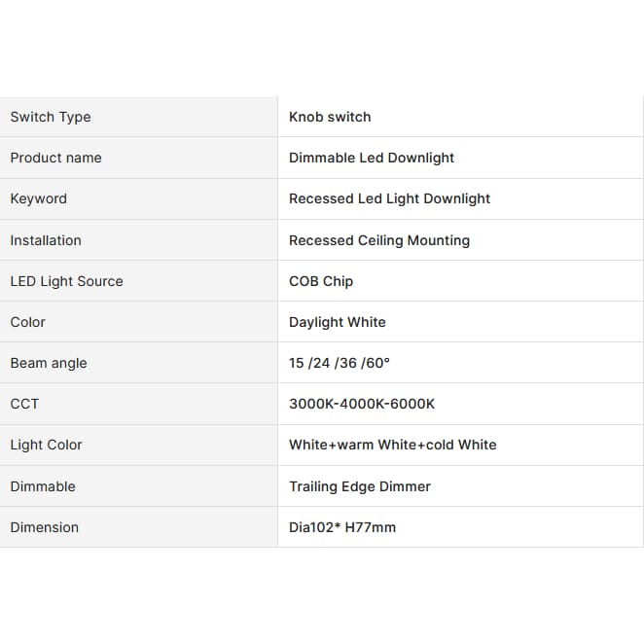Select the Keyword row label
Screen dimensions: 644x644
tap(39, 198)
